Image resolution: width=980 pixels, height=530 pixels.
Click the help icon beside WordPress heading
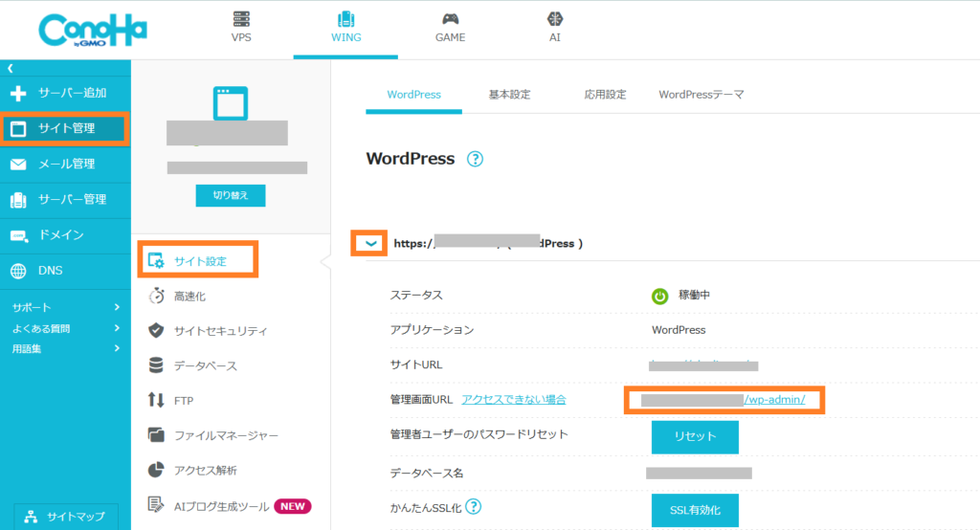(475, 160)
